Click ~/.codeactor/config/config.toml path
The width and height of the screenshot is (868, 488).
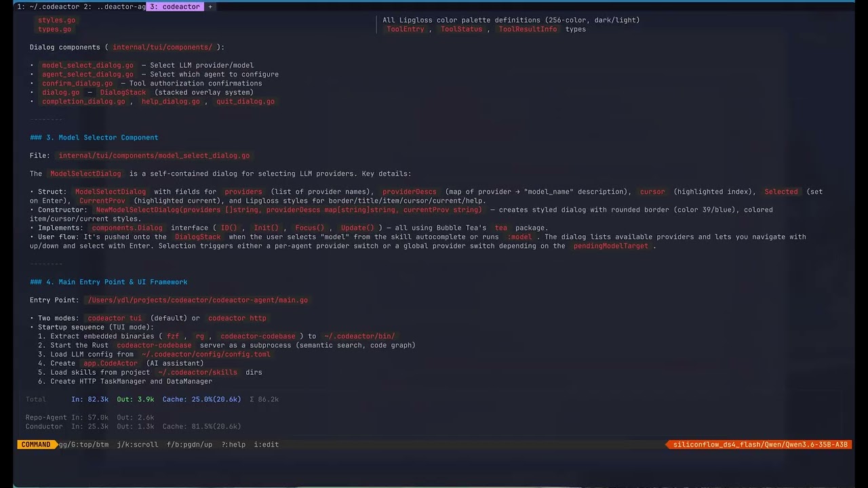point(206,354)
